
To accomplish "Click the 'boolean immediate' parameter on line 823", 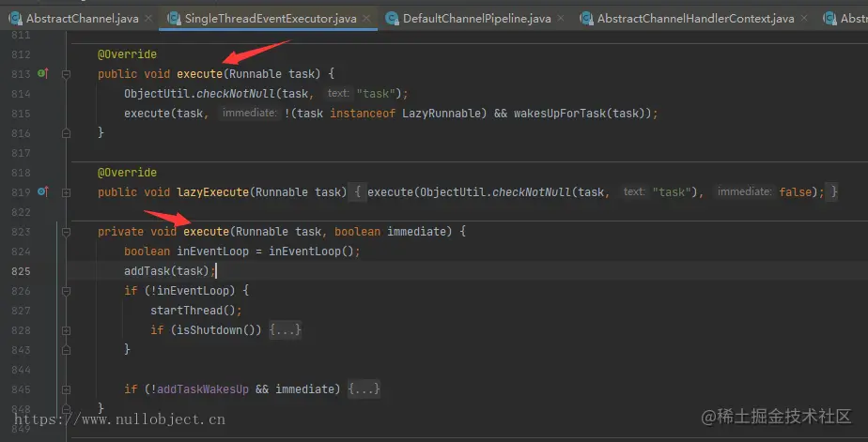I will [390, 232].
